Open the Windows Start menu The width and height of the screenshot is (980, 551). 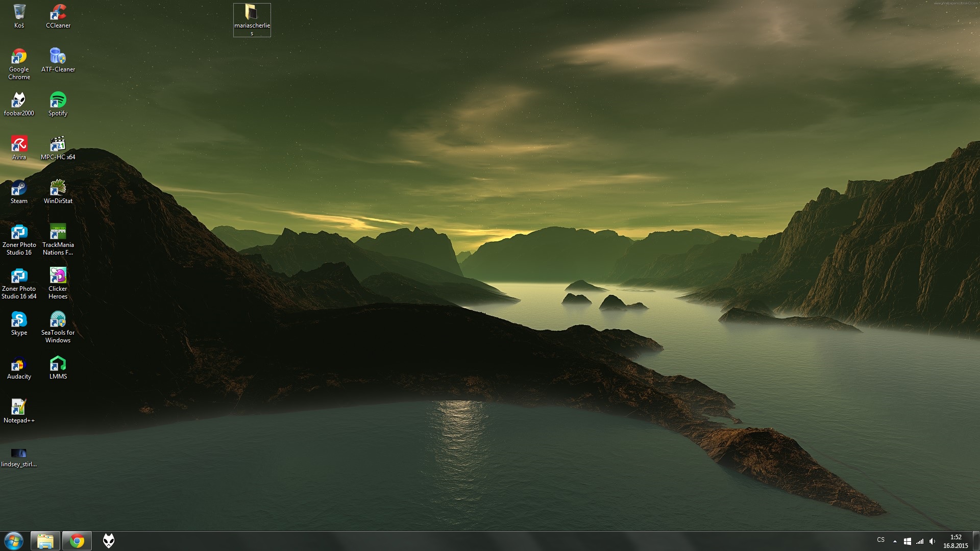[14, 541]
